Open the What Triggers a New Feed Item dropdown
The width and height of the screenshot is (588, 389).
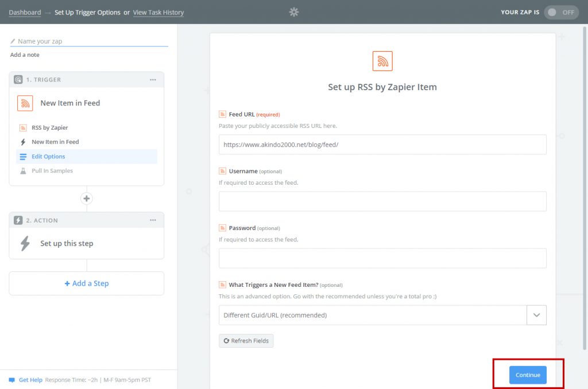[x=536, y=315]
